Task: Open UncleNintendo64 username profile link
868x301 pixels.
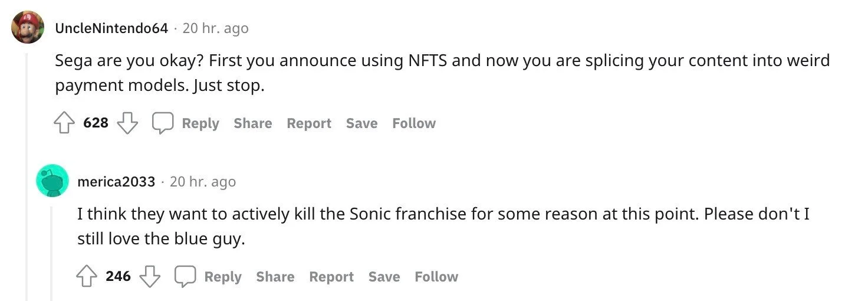Action: (111, 28)
